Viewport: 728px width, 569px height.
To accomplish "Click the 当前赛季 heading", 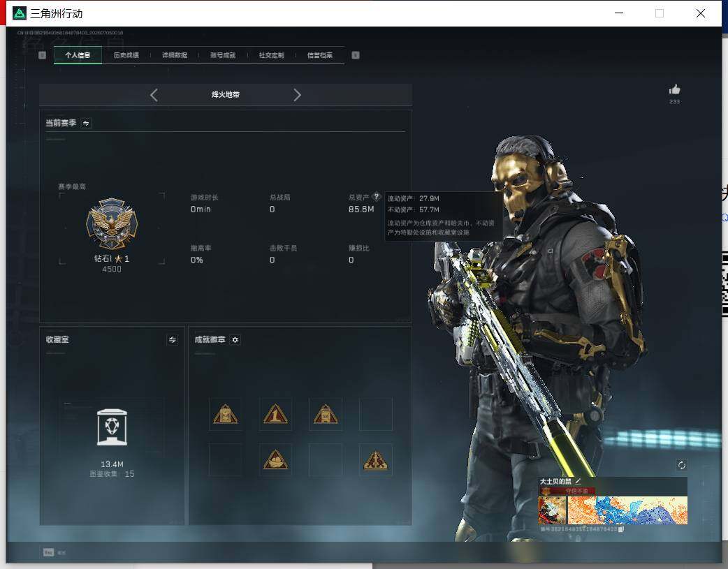I will (61, 122).
